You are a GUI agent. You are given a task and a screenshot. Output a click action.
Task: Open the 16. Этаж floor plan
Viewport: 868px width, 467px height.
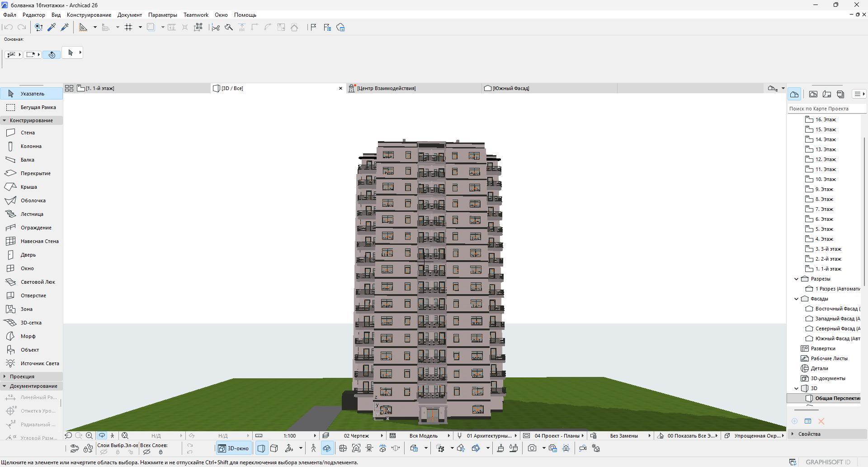pos(825,119)
